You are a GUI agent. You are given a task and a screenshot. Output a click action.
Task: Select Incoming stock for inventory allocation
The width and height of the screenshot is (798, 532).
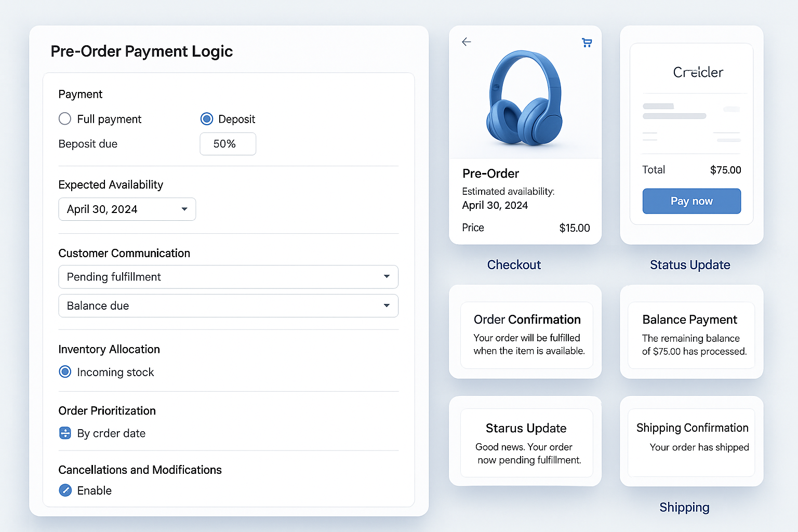coord(64,371)
